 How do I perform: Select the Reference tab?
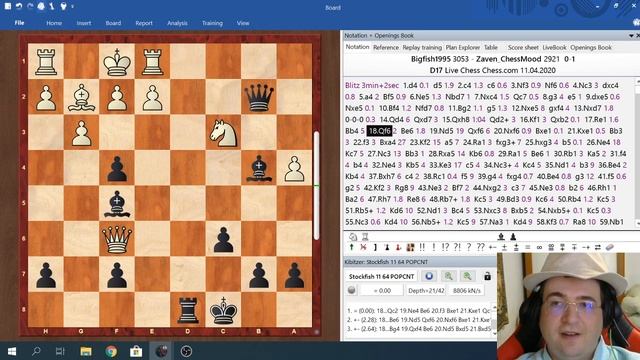(386, 47)
